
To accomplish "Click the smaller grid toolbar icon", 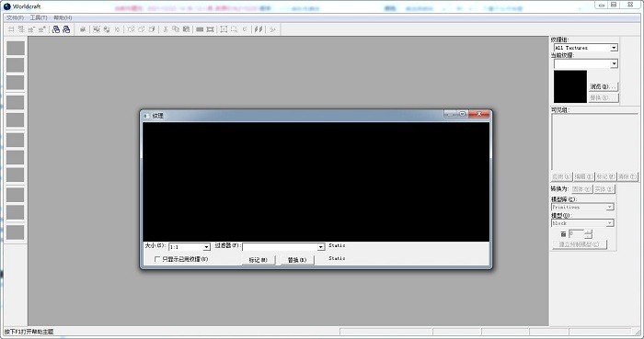I will [x=30, y=29].
